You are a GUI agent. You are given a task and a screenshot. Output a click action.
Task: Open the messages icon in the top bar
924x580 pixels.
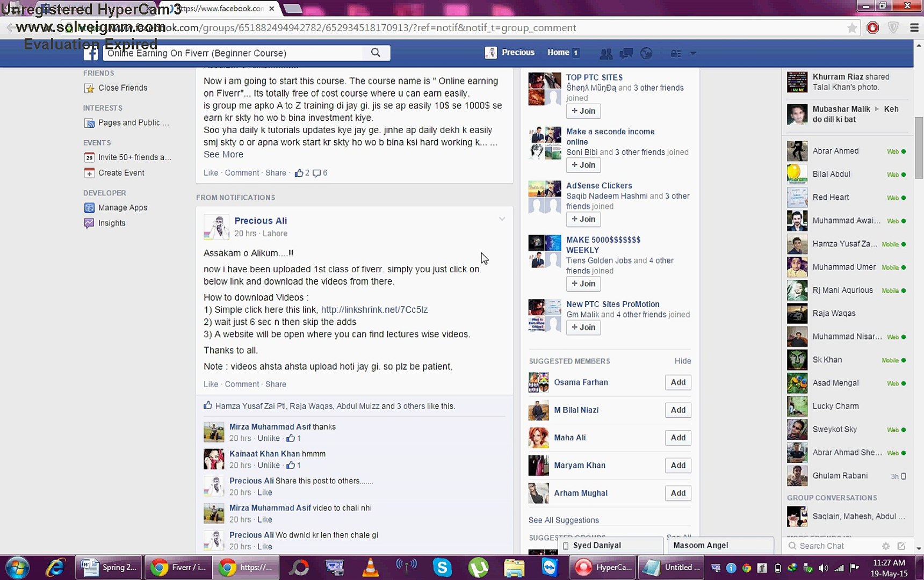(x=626, y=53)
